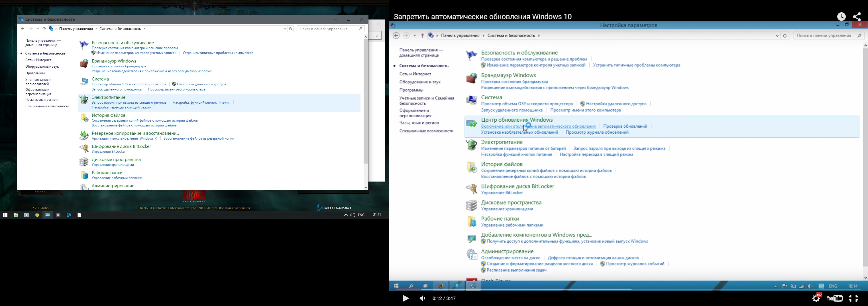
Task: Show hidden tray icons on the left taskbar
Action: [x=345, y=215]
